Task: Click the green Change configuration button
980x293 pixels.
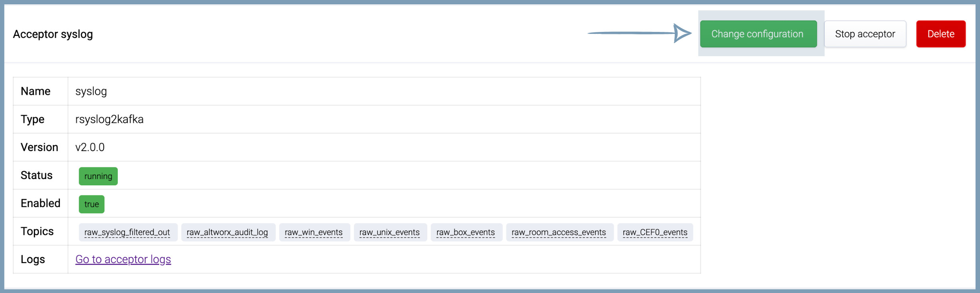Action: [x=758, y=34]
